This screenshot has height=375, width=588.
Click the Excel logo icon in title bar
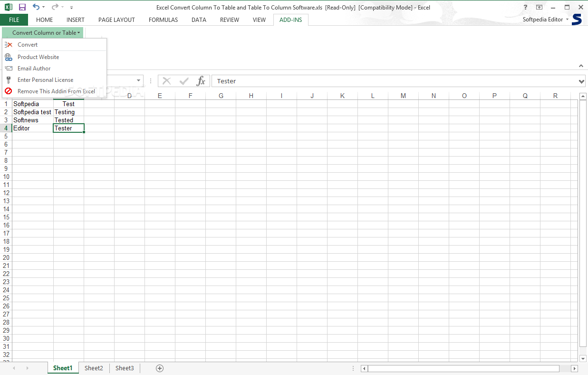point(9,7)
